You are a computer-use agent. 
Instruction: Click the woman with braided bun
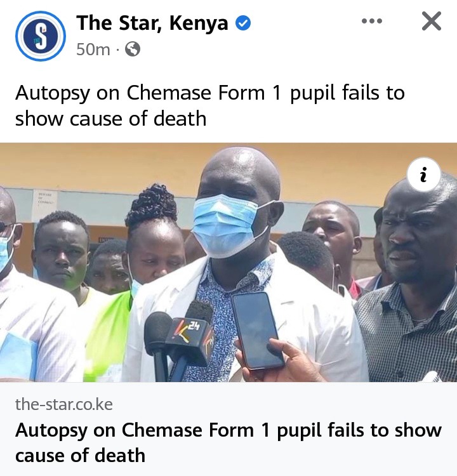coord(153,240)
